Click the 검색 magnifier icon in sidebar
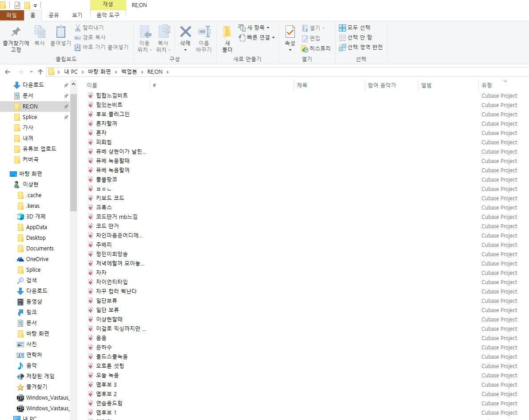 [20, 280]
